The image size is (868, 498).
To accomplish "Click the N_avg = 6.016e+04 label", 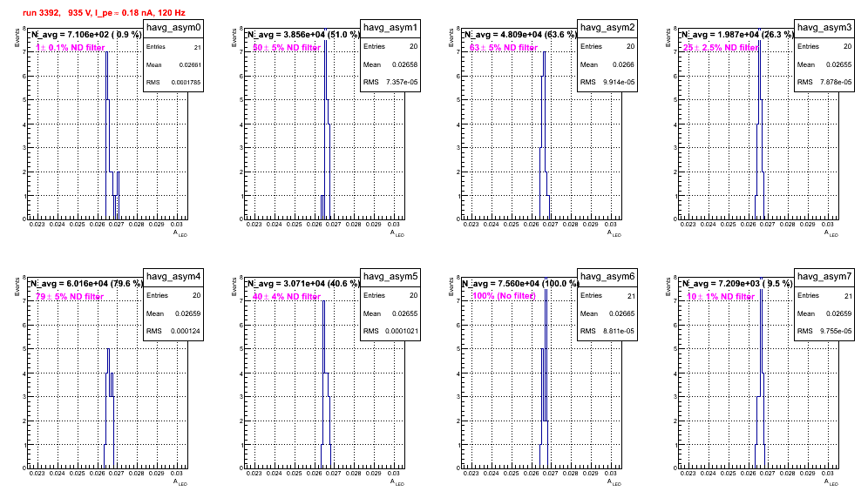I will point(87,284).
